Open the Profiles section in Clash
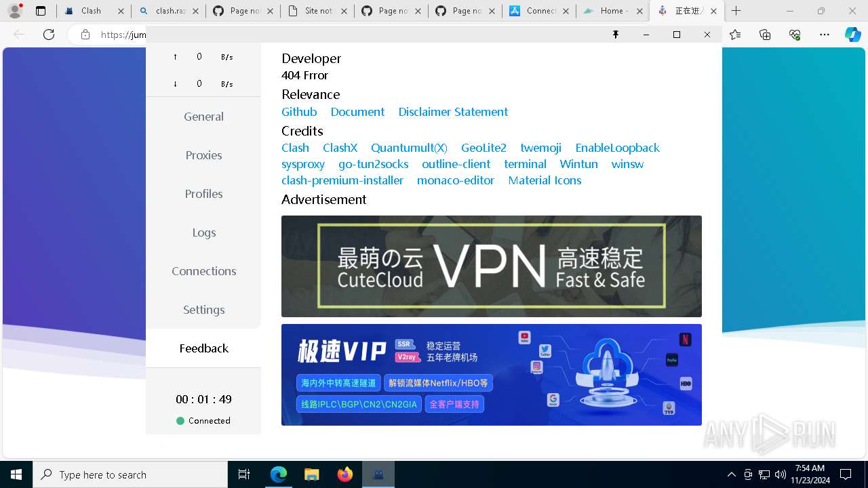Image resolution: width=868 pixels, height=488 pixels. click(203, 194)
